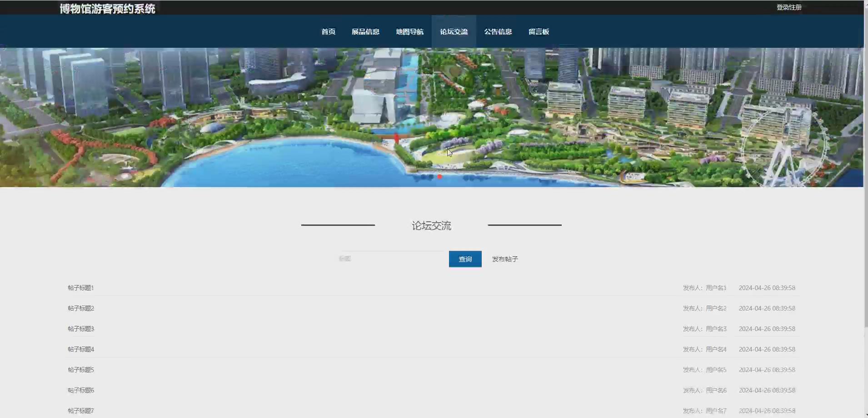Image resolution: width=868 pixels, height=418 pixels.
Task: Select the 论坛交流 nav item
Action: click(x=454, y=31)
